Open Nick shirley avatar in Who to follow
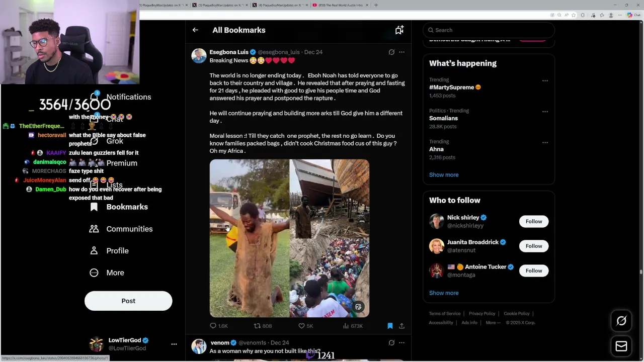644x362 pixels. [437, 221]
